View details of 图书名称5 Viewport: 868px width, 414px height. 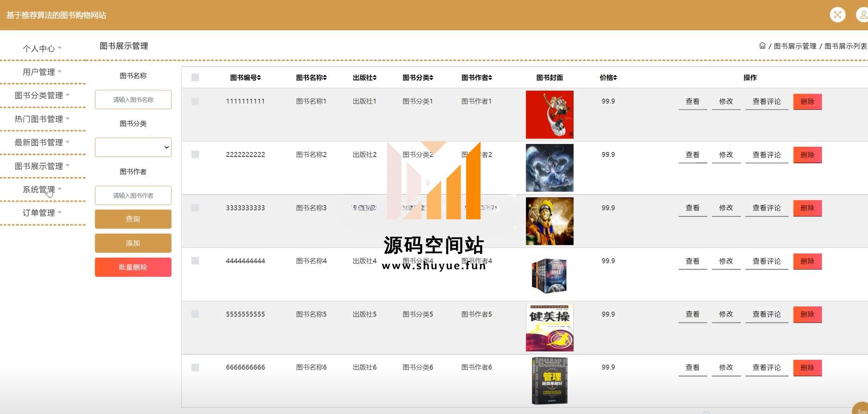[x=693, y=314]
